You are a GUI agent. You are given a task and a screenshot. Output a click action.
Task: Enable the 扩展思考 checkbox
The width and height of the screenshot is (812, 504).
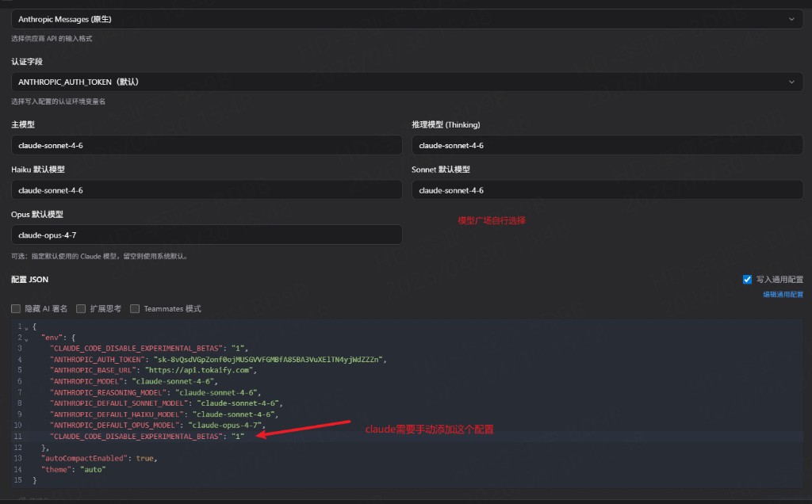coord(81,308)
